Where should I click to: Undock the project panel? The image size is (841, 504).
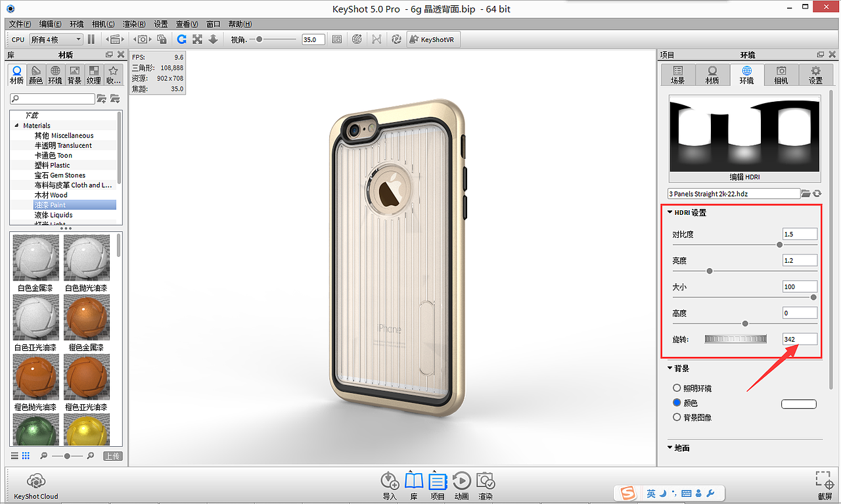821,55
